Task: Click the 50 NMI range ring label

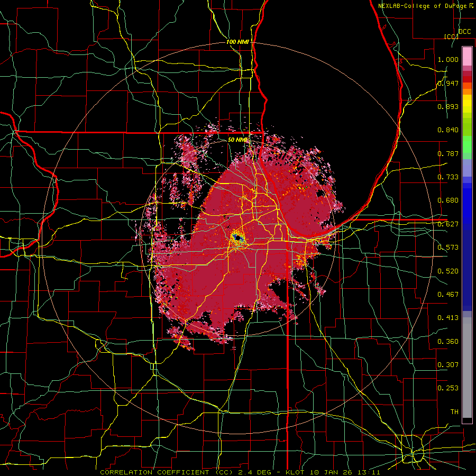Action: click(x=239, y=140)
